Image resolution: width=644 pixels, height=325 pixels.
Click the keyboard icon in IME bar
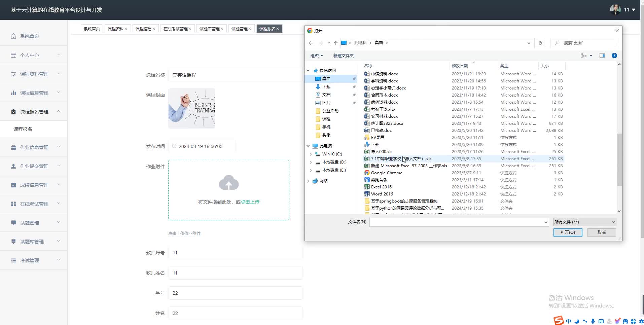point(601,321)
